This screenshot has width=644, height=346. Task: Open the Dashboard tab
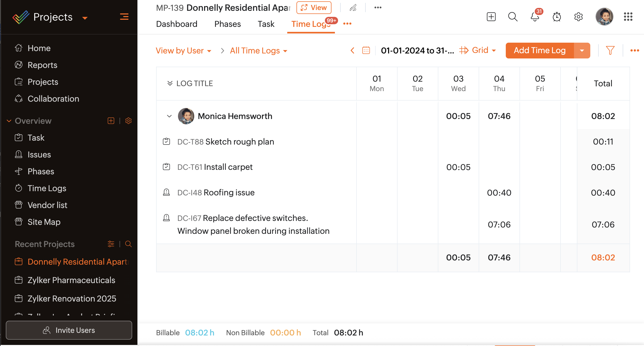176,24
